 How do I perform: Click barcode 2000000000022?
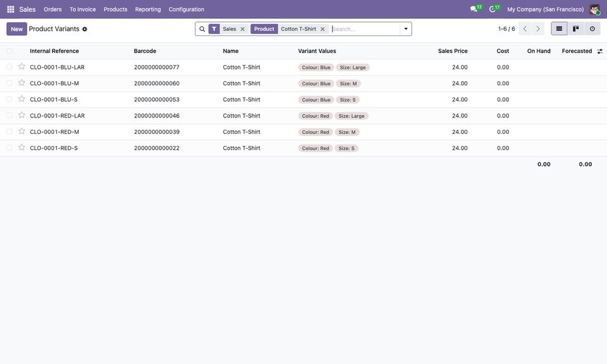tap(157, 148)
